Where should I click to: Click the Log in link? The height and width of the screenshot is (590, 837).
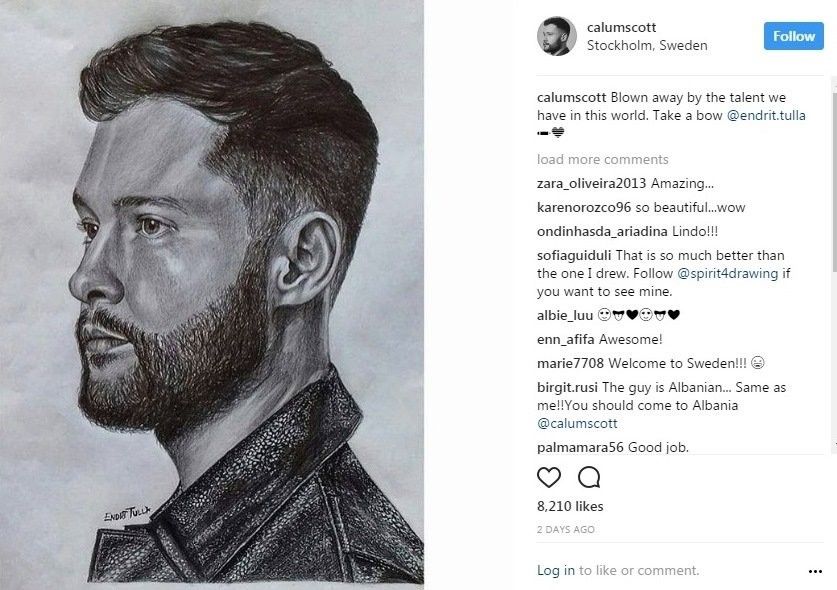(555, 570)
